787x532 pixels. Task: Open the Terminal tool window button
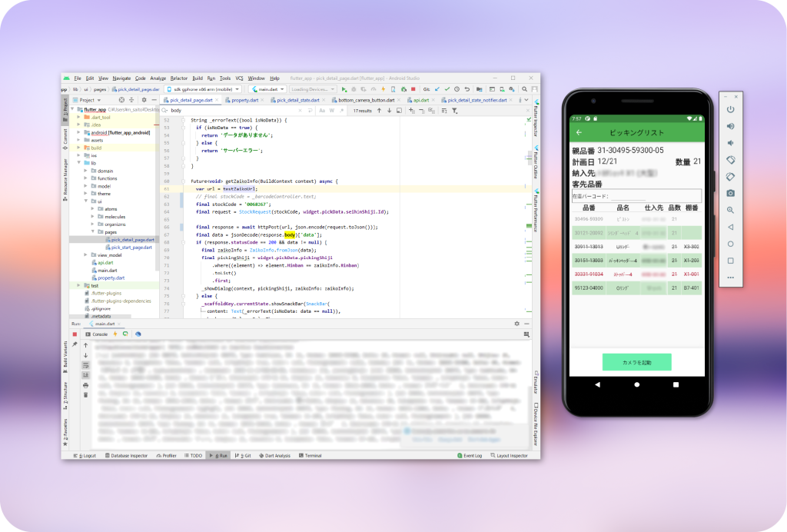310,456
